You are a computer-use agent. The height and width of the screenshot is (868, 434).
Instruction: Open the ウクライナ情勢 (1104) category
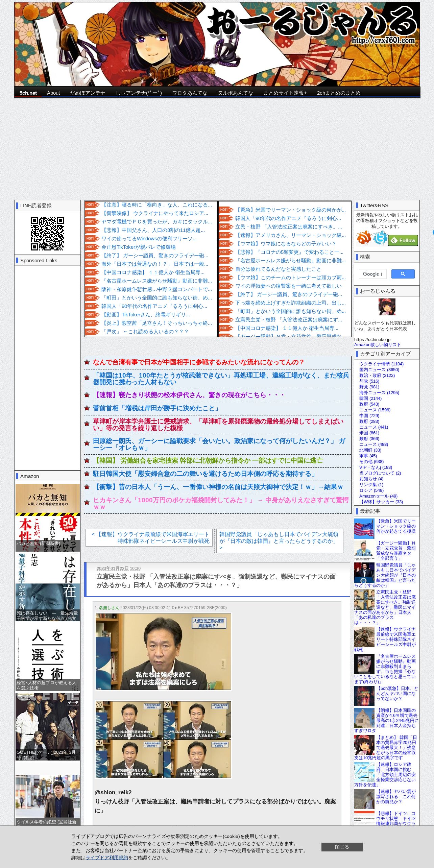point(381,364)
